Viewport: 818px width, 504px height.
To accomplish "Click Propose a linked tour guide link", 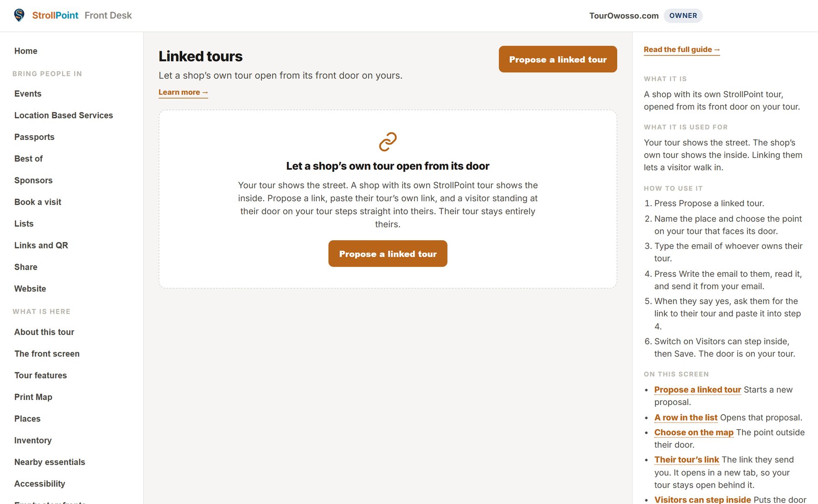I will pos(698,390).
